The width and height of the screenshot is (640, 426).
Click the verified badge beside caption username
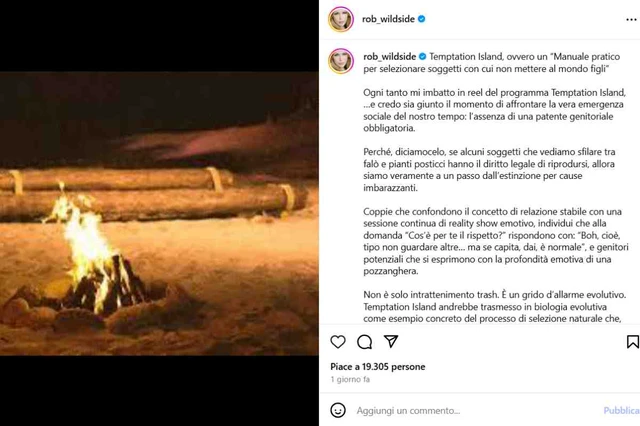[x=422, y=56]
